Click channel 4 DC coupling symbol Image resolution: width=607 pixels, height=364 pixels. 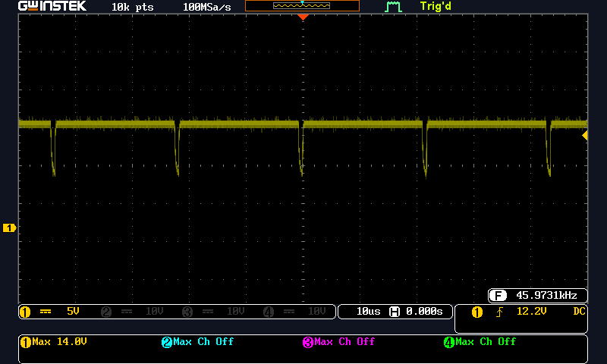point(289,312)
